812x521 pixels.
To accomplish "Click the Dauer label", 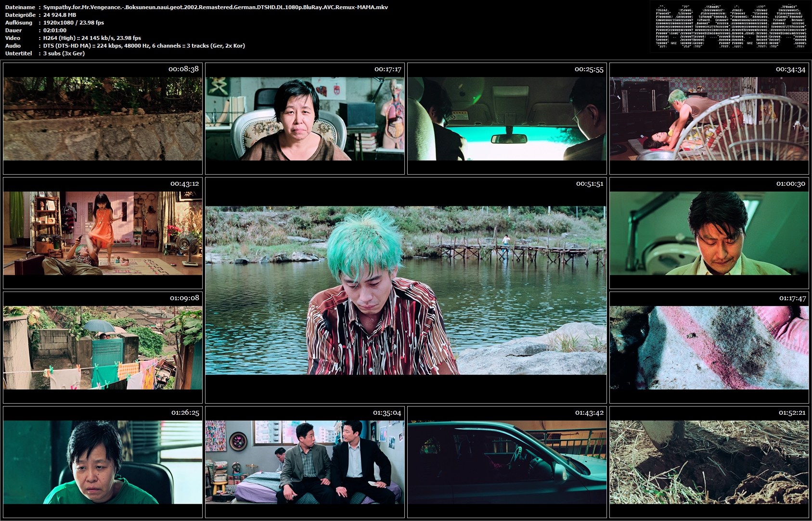I will (x=13, y=30).
